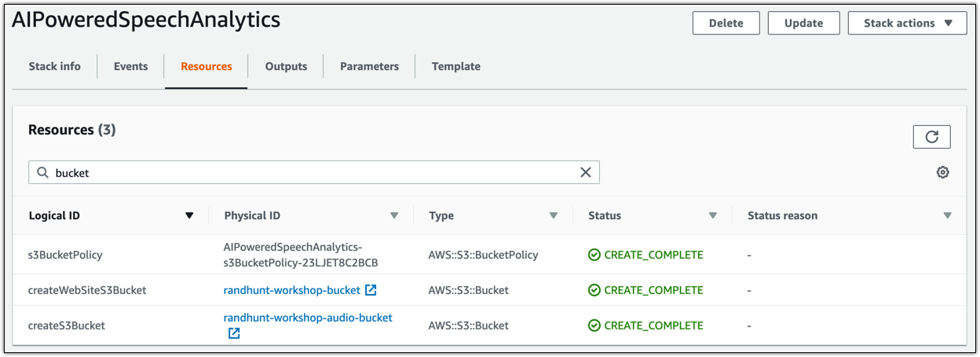
Task: Click the Update button
Action: click(x=803, y=23)
